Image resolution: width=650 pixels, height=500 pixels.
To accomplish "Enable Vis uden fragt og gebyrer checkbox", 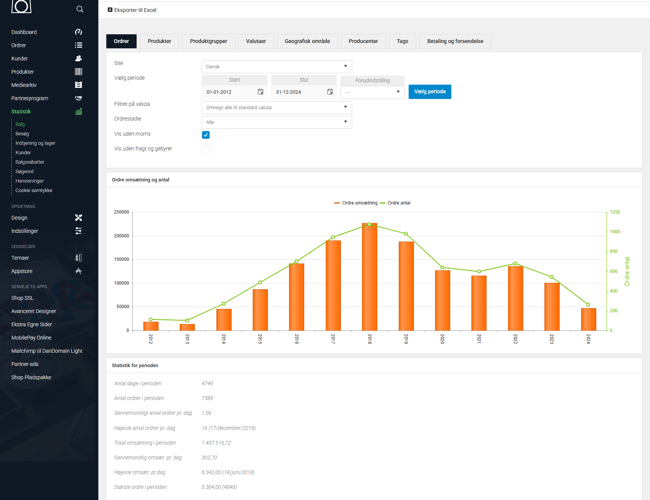I will pyautogui.click(x=206, y=149).
